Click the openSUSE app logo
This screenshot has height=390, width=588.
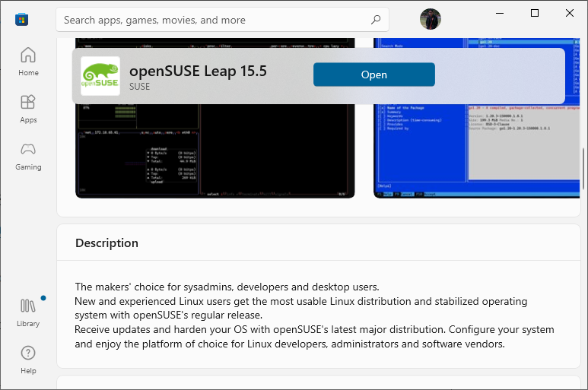tap(100, 76)
